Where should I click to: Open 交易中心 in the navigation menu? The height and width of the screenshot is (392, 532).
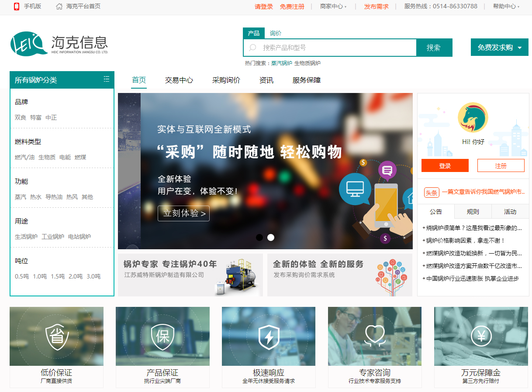[179, 80]
